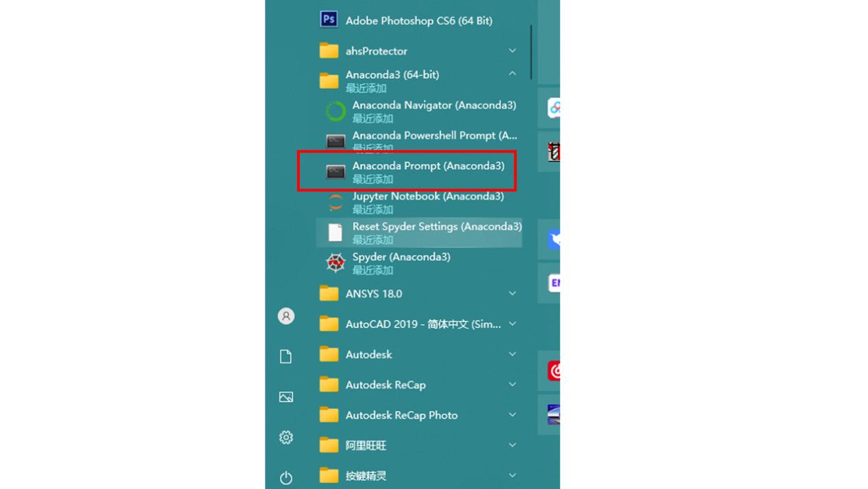
Task: Expand the ahsProtector folder chevron
Action: 512,51
